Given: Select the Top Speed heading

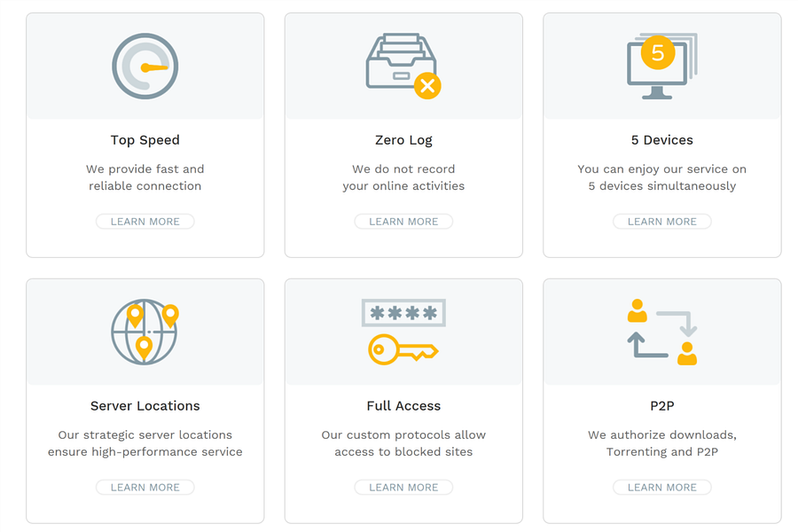Looking at the screenshot, I should 145,139.
